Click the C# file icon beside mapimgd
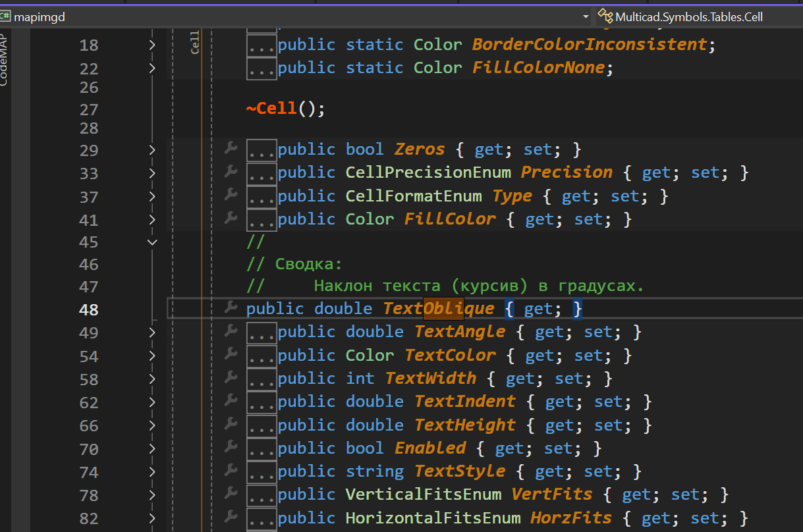Viewport: 803px width, 532px height. (x=5, y=16)
